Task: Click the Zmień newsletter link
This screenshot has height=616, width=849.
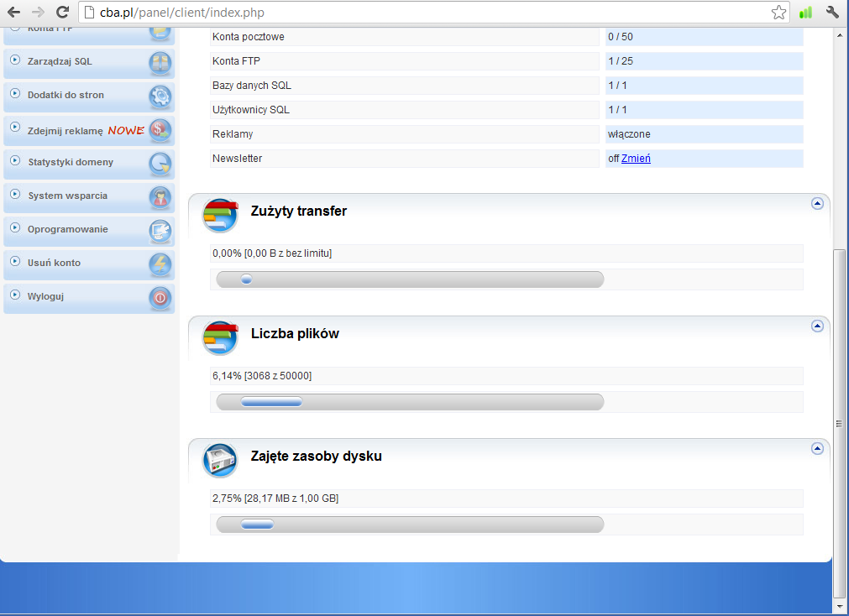Action: pos(636,159)
